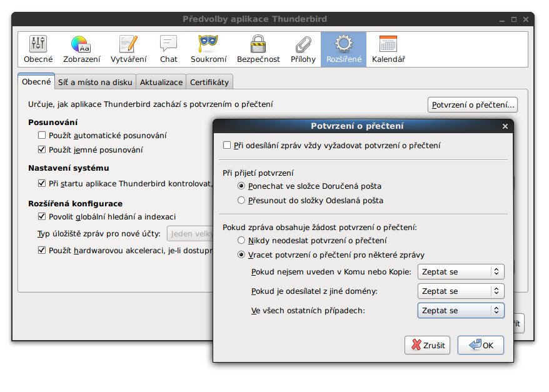Open the Chat preferences icon
Viewport: 549px width, 392px height.
pos(168,49)
